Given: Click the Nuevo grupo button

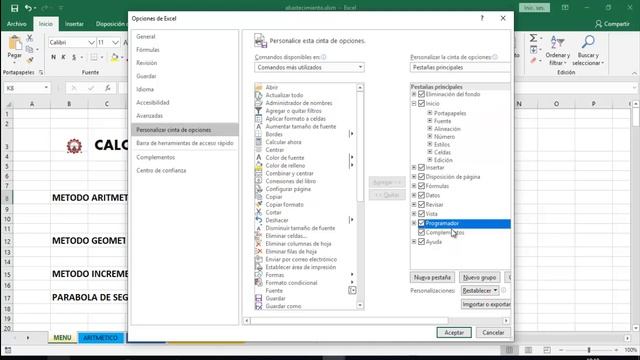Looking at the screenshot, I should click(480, 277).
